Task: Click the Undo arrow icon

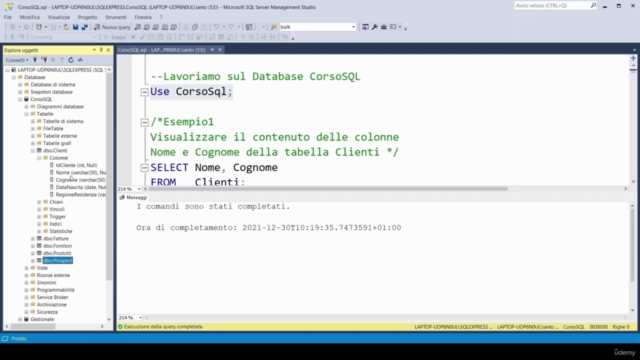Action: [x=216, y=27]
